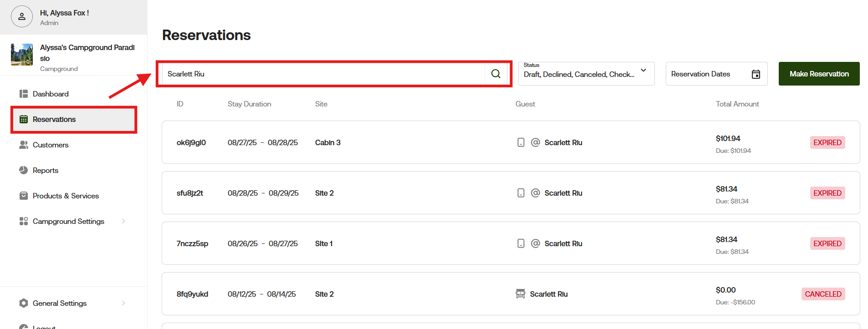Click Scarlett Riu in Site 1 row
This screenshot has width=868, height=329.
coord(563,243)
